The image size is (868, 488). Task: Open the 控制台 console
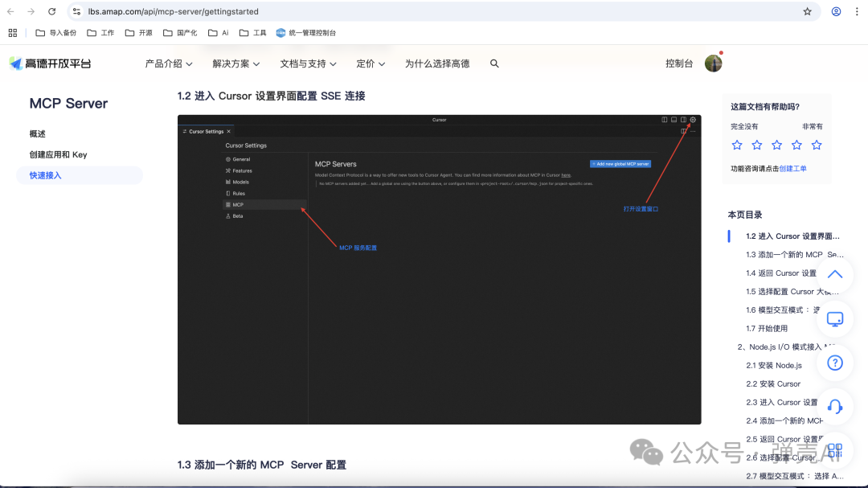tap(678, 64)
